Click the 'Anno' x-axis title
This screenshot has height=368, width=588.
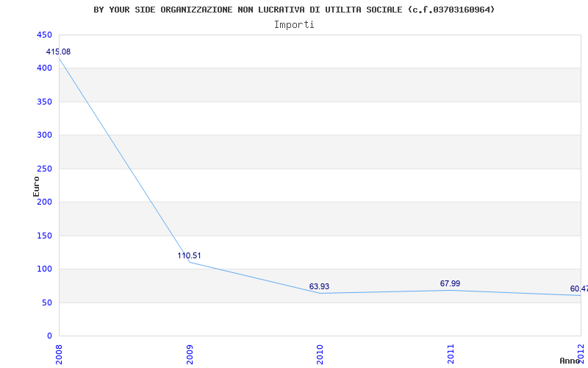570,361
